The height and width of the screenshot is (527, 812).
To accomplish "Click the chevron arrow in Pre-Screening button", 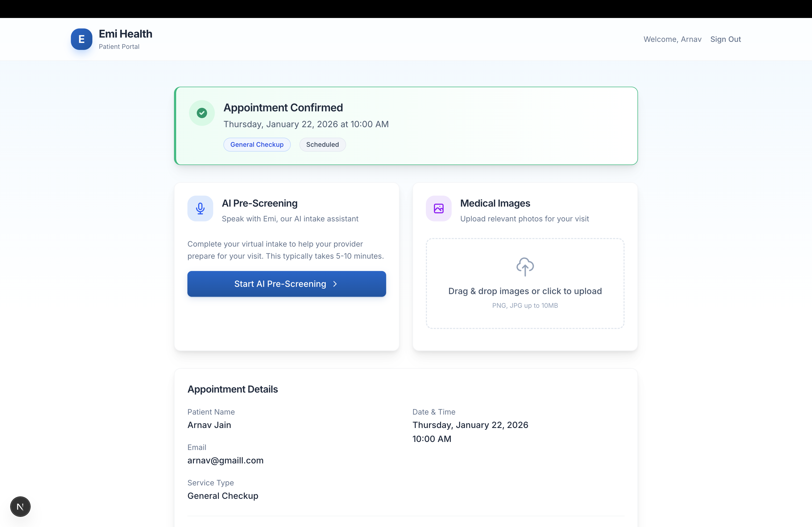I will tap(335, 284).
